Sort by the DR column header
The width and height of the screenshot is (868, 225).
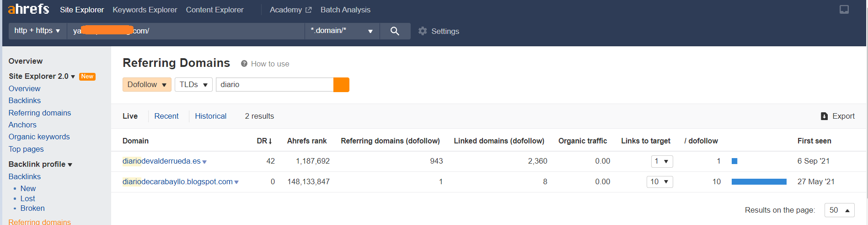[264, 141]
